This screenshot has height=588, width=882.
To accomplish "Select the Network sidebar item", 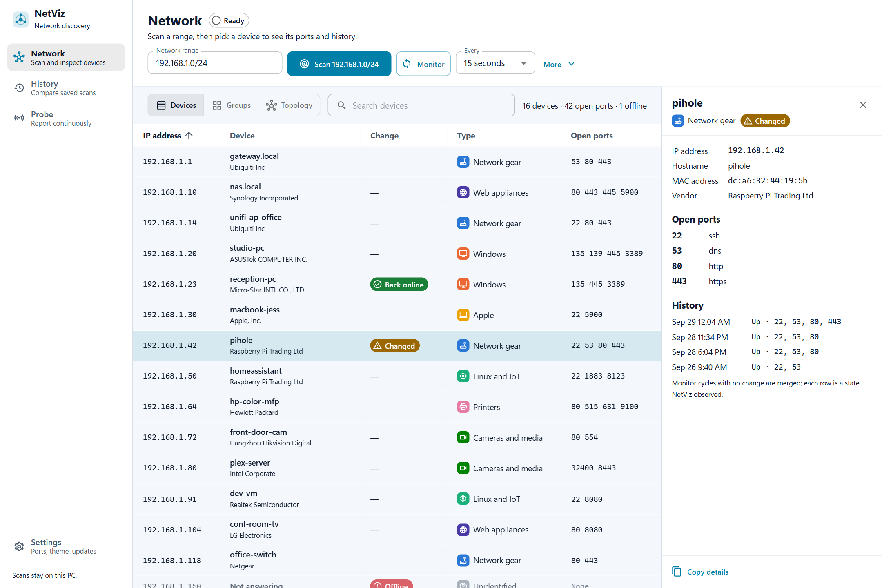I will coord(66,57).
